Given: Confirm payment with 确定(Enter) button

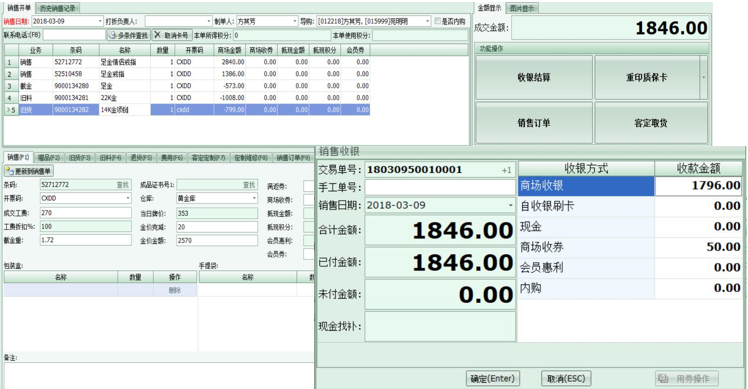Looking at the screenshot, I should (492, 378).
